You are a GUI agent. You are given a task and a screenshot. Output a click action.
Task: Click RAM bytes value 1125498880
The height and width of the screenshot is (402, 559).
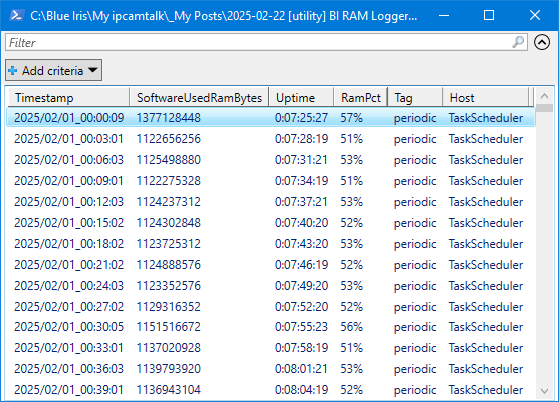(169, 160)
